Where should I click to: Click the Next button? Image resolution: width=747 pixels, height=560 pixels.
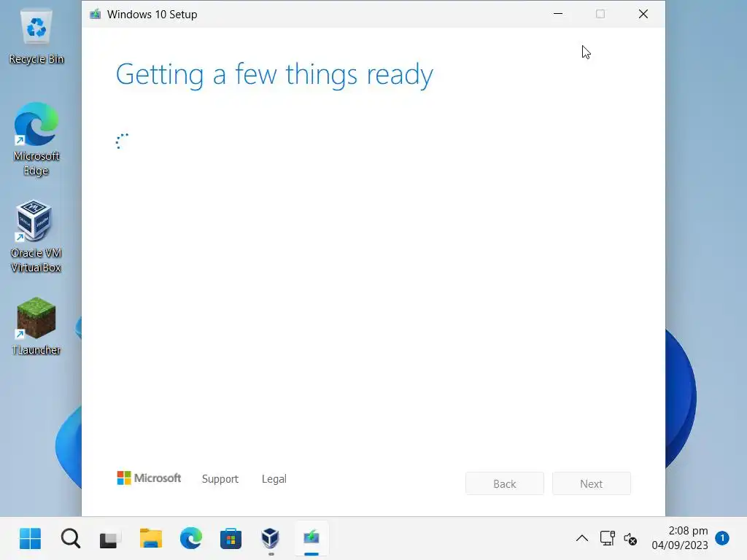point(591,483)
